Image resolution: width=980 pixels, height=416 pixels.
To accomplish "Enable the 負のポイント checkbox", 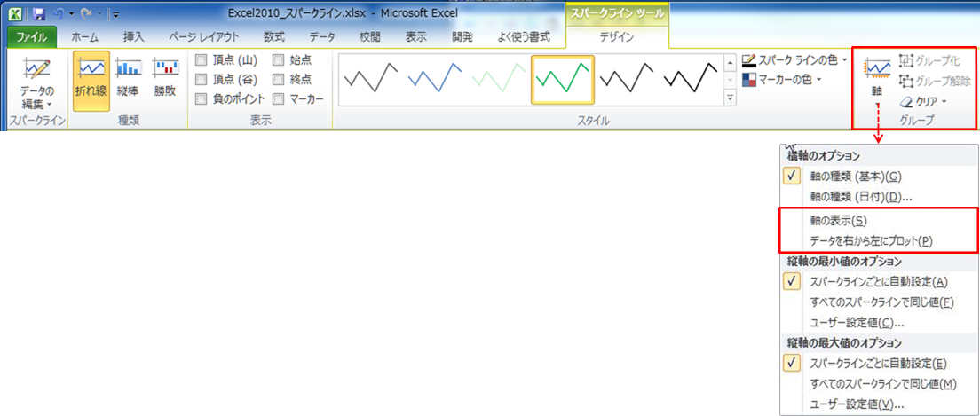I will pyautogui.click(x=201, y=98).
